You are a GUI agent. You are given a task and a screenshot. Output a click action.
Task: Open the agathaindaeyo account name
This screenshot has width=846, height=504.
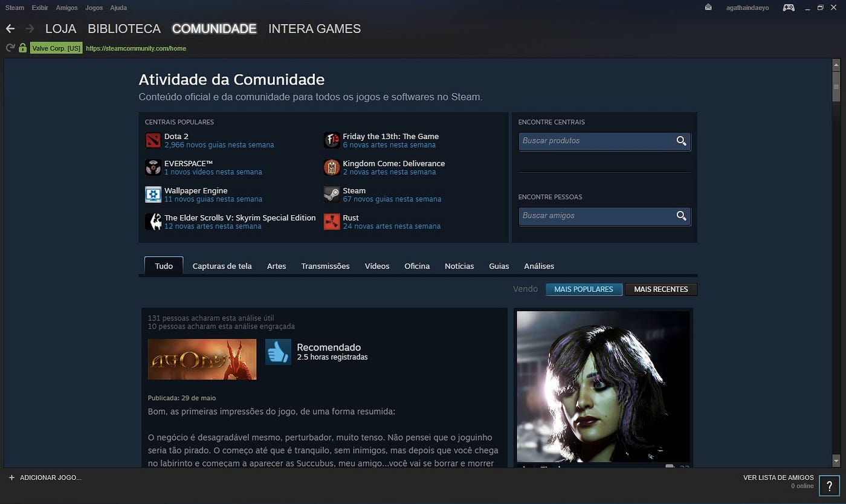point(748,8)
